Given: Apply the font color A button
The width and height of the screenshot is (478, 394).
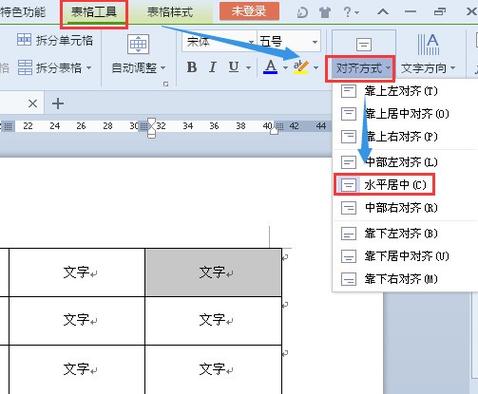Looking at the screenshot, I should click(270, 67).
